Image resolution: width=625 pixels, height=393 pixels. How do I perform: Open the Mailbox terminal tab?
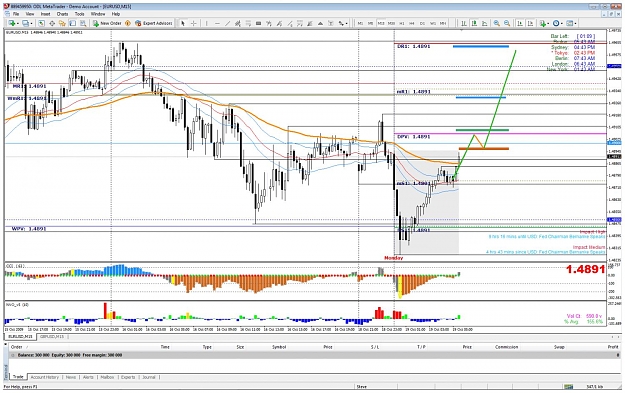107,377
